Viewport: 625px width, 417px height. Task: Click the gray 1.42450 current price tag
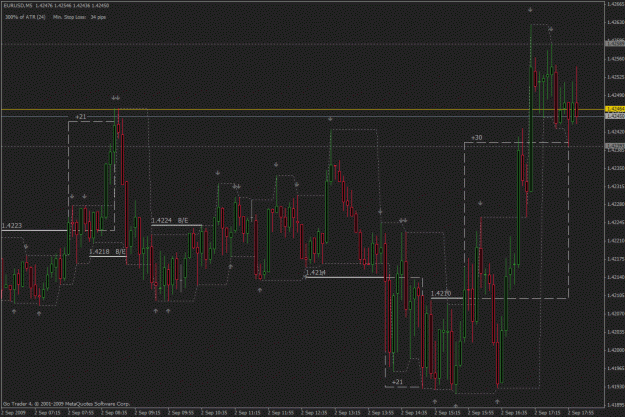[x=615, y=116]
